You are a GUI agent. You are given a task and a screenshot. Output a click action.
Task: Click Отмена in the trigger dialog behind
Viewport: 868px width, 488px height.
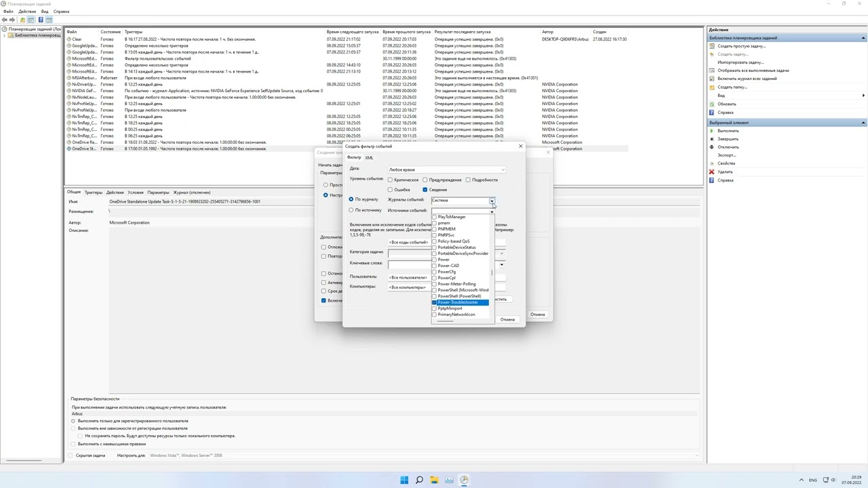click(x=538, y=314)
